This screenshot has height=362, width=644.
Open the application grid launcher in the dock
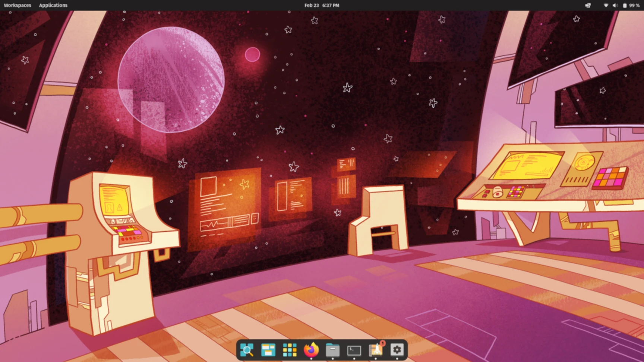pyautogui.click(x=290, y=350)
